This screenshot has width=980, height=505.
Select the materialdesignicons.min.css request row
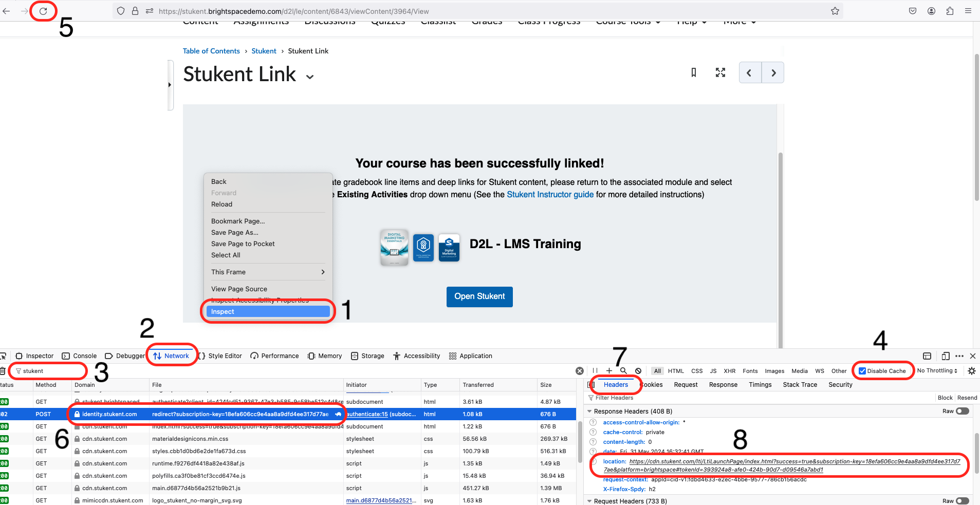pos(288,439)
